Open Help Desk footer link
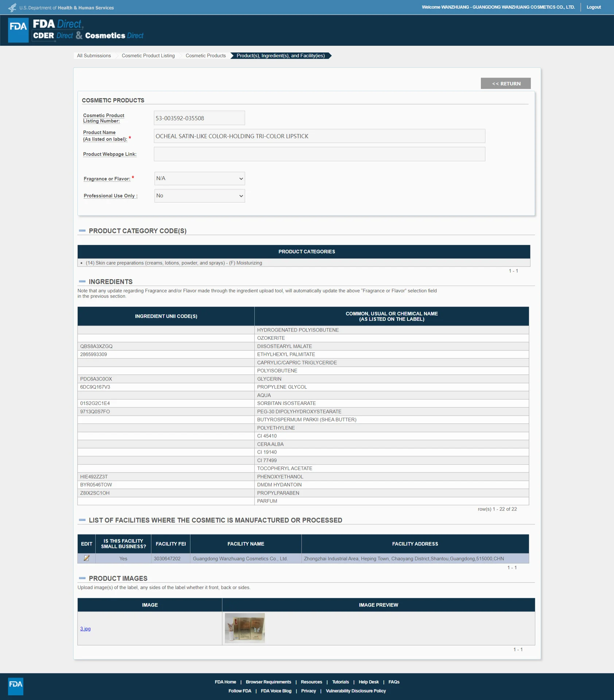 [369, 682]
